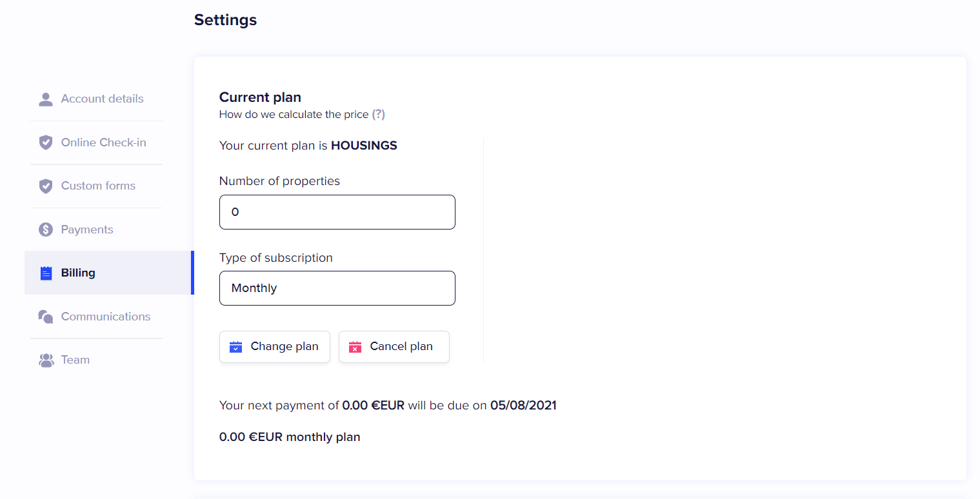Image resolution: width=980 pixels, height=499 pixels.
Task: Click the Account details person icon
Action: pos(46,99)
